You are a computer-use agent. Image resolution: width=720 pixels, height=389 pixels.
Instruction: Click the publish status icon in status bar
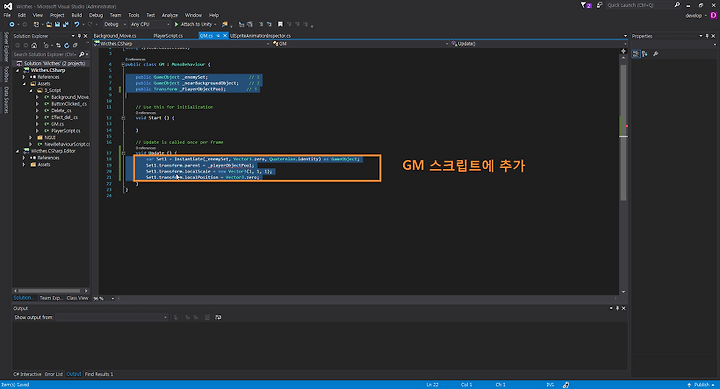(x=689, y=385)
